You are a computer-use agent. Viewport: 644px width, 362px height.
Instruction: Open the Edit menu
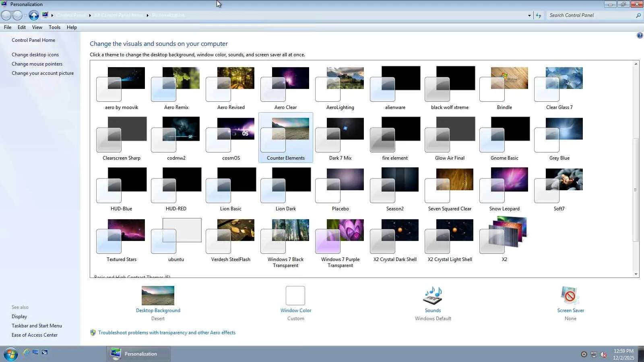[22, 27]
